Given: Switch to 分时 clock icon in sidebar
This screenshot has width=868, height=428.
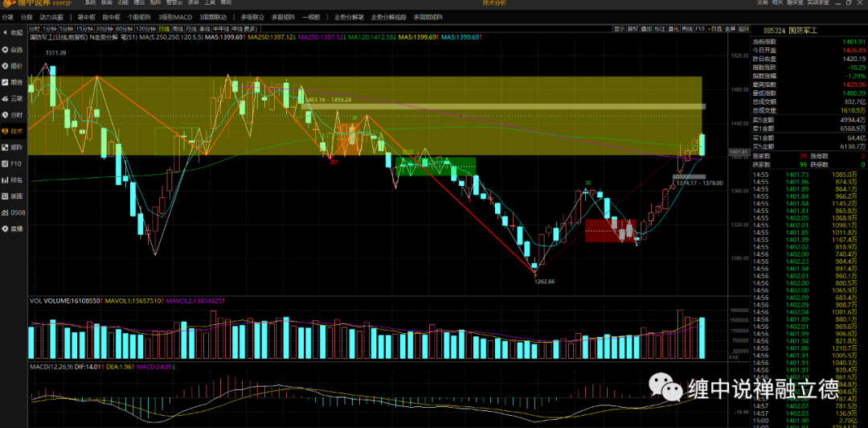Looking at the screenshot, I should 13,115.
